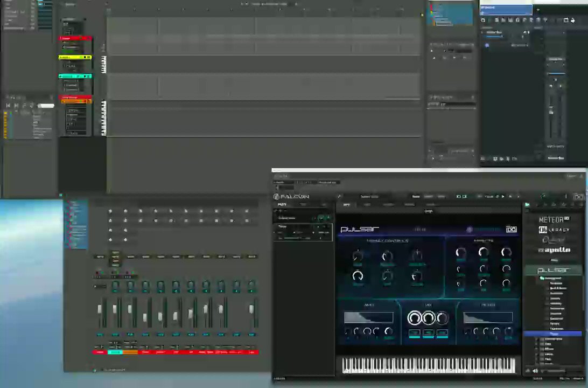Select the Apollo soundbank in Falcon browser

pos(554,250)
